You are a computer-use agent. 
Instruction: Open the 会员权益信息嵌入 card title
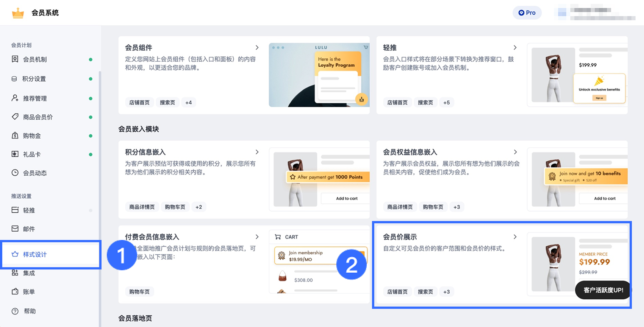410,152
